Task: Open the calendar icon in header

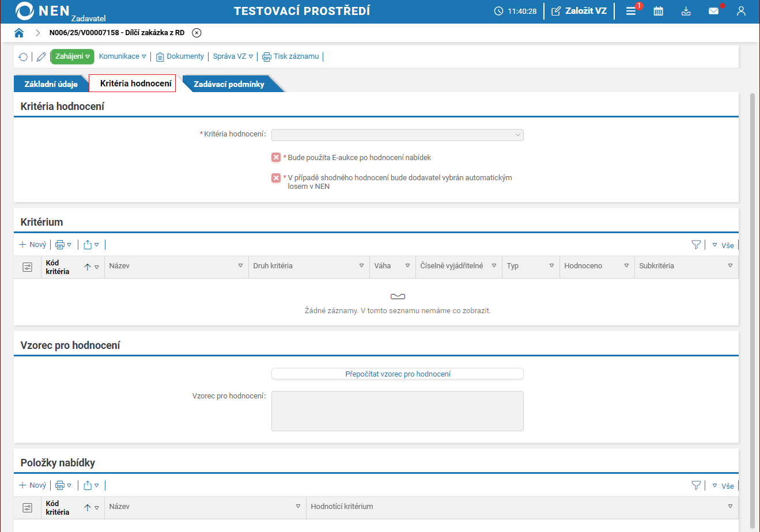Action: [x=659, y=11]
